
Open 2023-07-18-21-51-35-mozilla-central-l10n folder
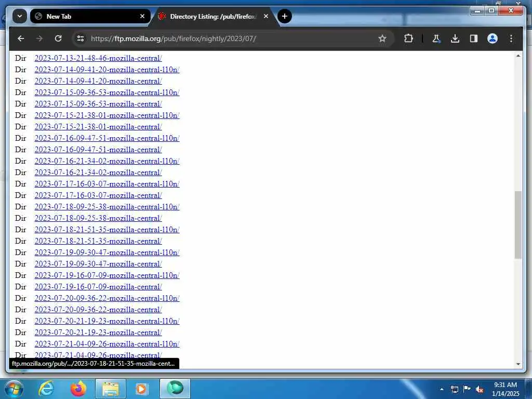pyautogui.click(x=107, y=230)
